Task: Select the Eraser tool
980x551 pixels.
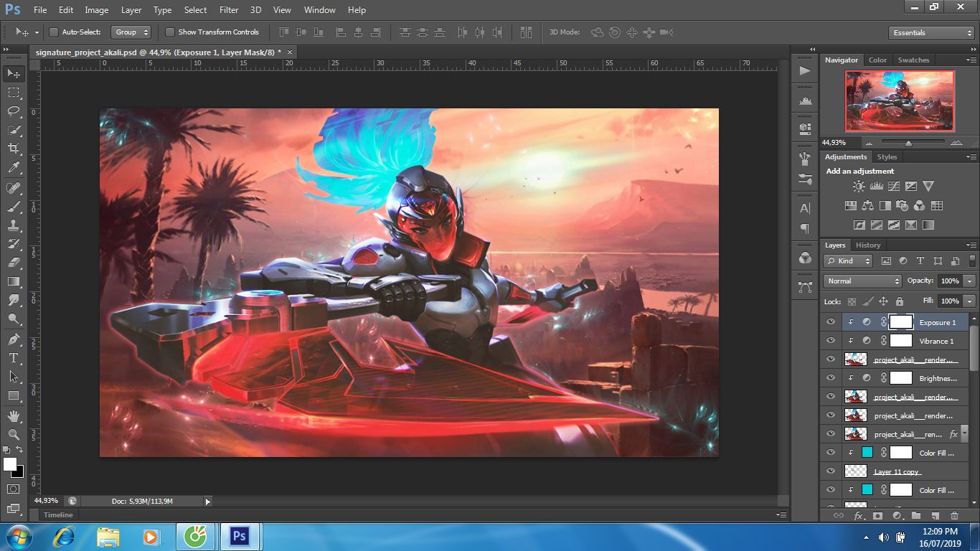Action: (x=14, y=263)
